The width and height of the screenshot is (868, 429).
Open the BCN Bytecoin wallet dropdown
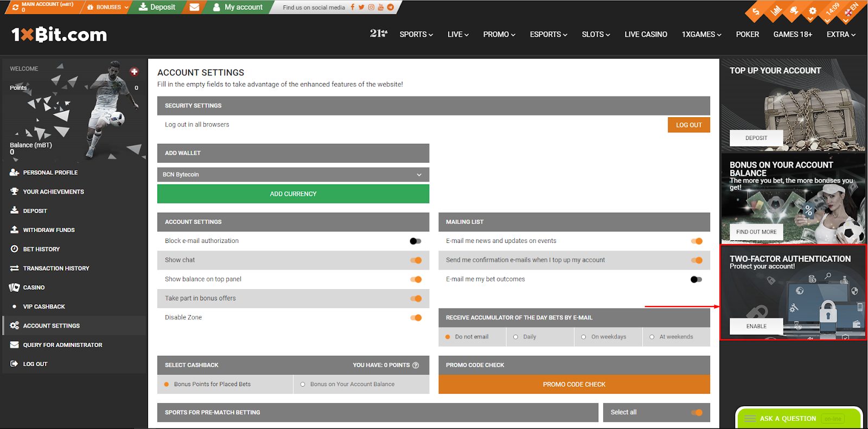(x=293, y=175)
